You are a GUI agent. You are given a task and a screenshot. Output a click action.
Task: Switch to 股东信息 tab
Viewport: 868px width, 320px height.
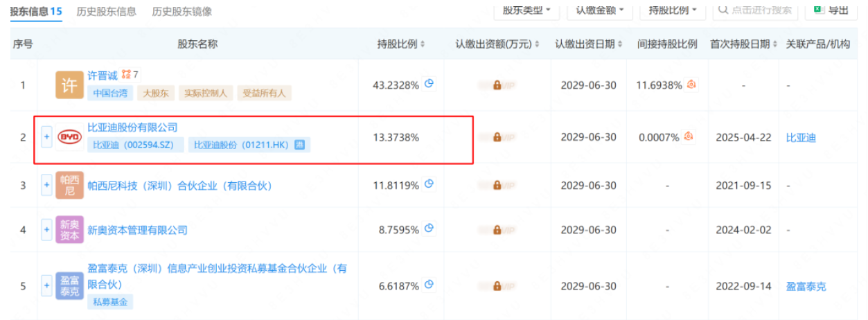pos(35,11)
